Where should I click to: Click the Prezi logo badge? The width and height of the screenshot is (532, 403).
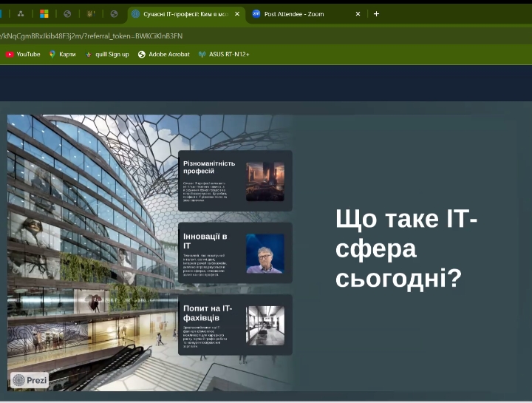[x=30, y=380]
